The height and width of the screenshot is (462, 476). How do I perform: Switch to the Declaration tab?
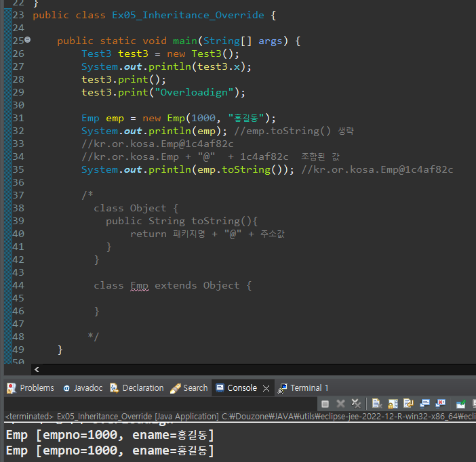[x=137, y=388]
